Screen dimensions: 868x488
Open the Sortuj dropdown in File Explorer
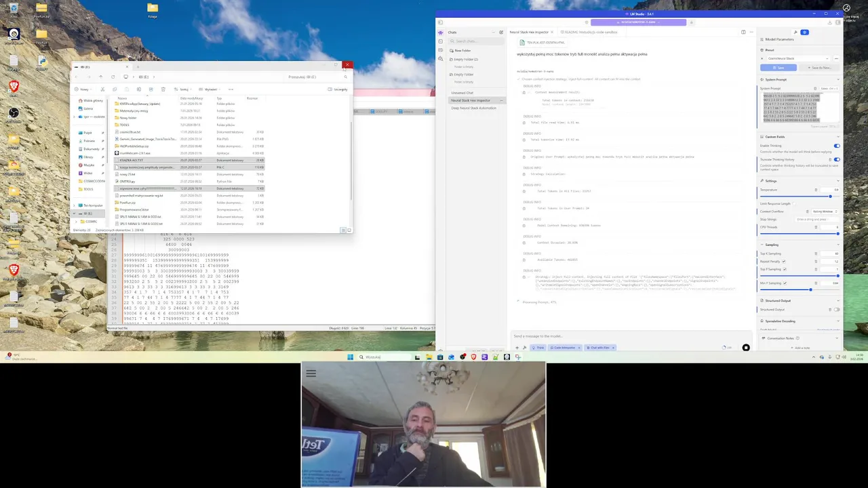[183, 89]
